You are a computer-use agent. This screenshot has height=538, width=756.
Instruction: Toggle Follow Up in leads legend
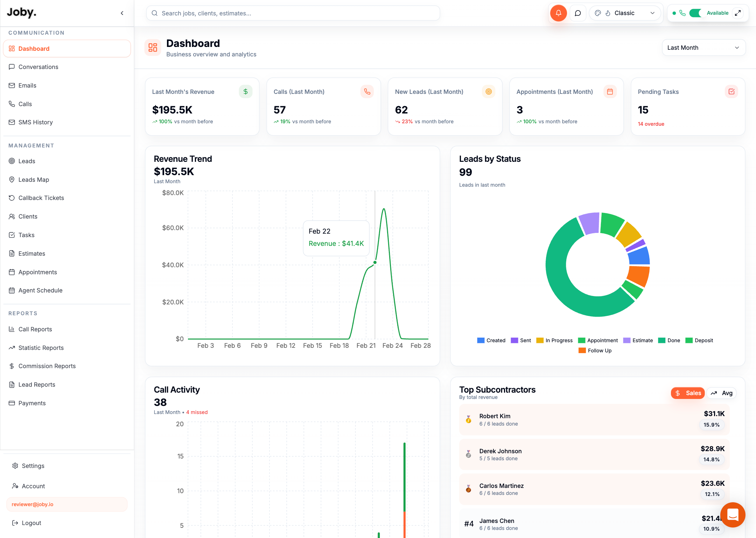point(595,351)
